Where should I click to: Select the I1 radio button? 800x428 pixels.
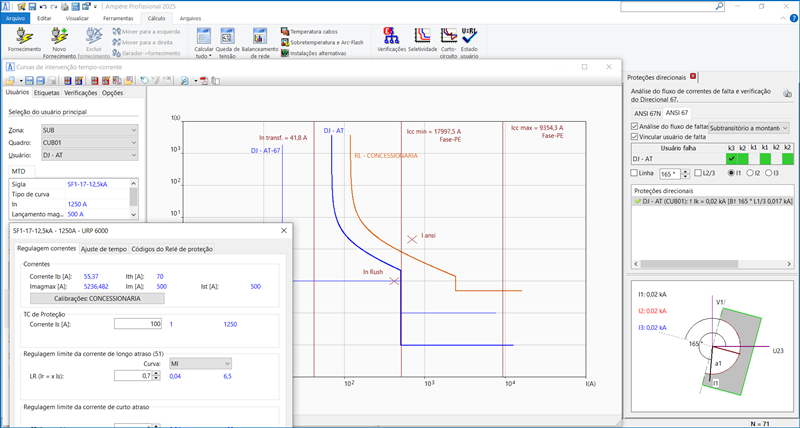pos(732,173)
